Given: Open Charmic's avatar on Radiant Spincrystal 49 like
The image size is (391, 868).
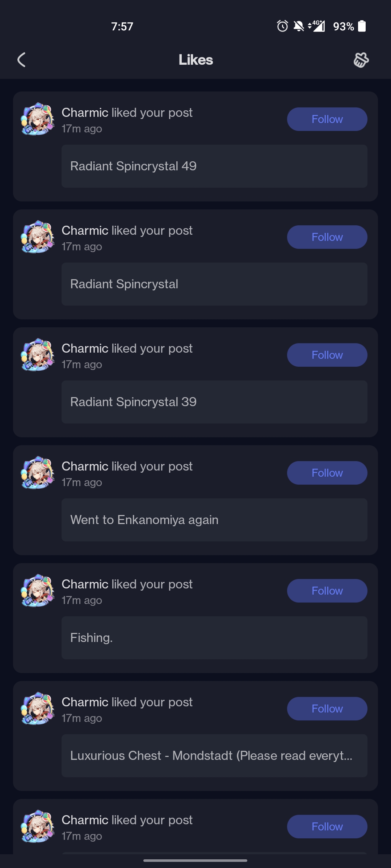Looking at the screenshot, I should click(38, 119).
